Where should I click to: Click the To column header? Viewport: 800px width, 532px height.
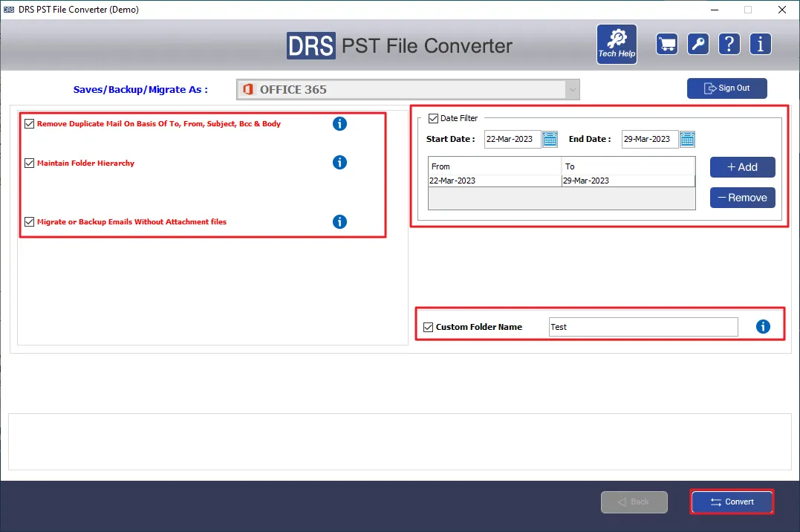(x=628, y=166)
